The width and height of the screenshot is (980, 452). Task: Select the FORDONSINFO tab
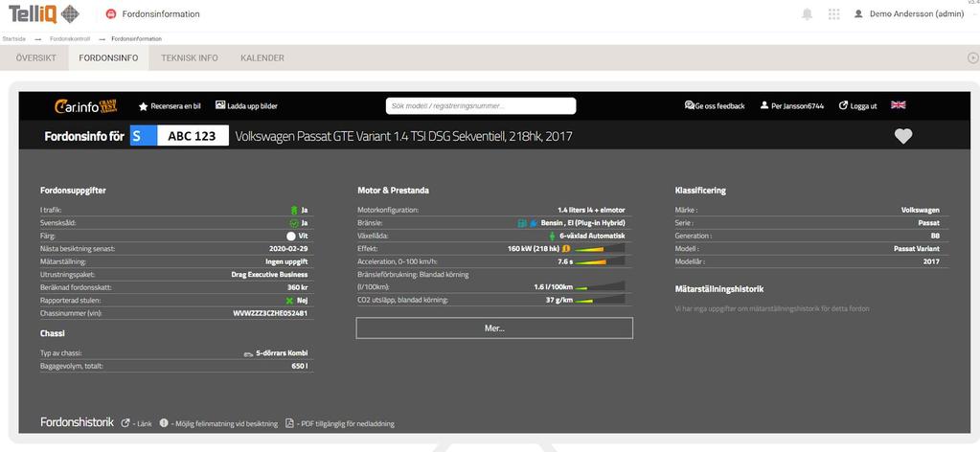pyautogui.click(x=109, y=57)
